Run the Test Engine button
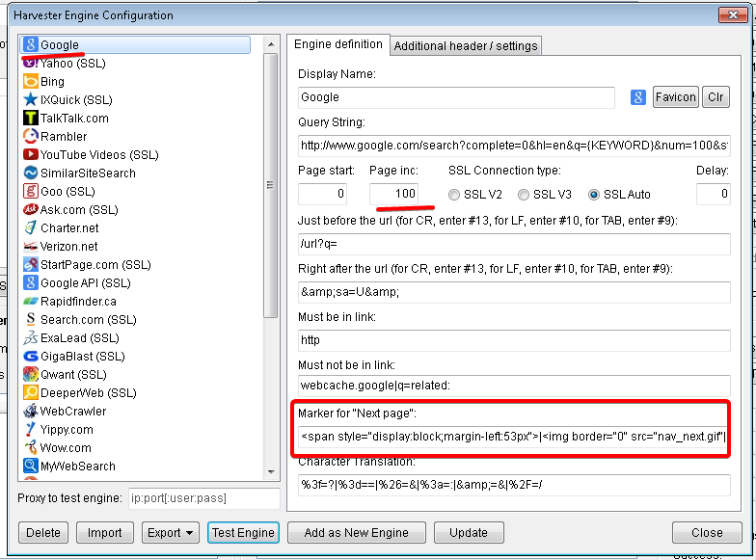The height and width of the screenshot is (560, 756). point(243,533)
